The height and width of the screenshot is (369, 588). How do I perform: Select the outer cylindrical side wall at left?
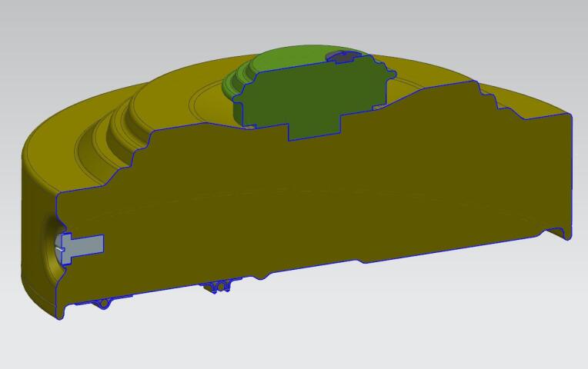[x=38, y=232]
